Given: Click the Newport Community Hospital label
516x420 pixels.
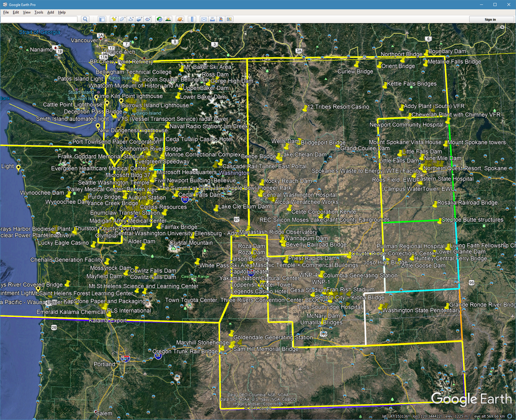Looking at the screenshot, I should tap(406, 125).
